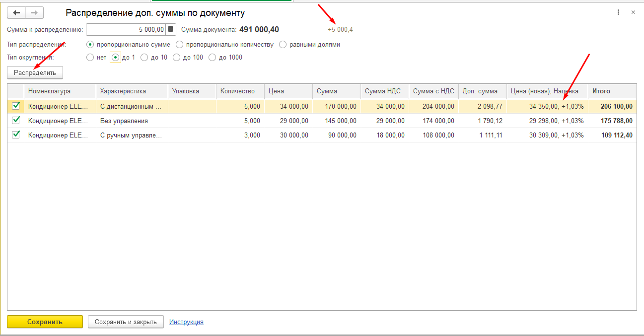Select total cell '109 112,40'

[x=612, y=135]
